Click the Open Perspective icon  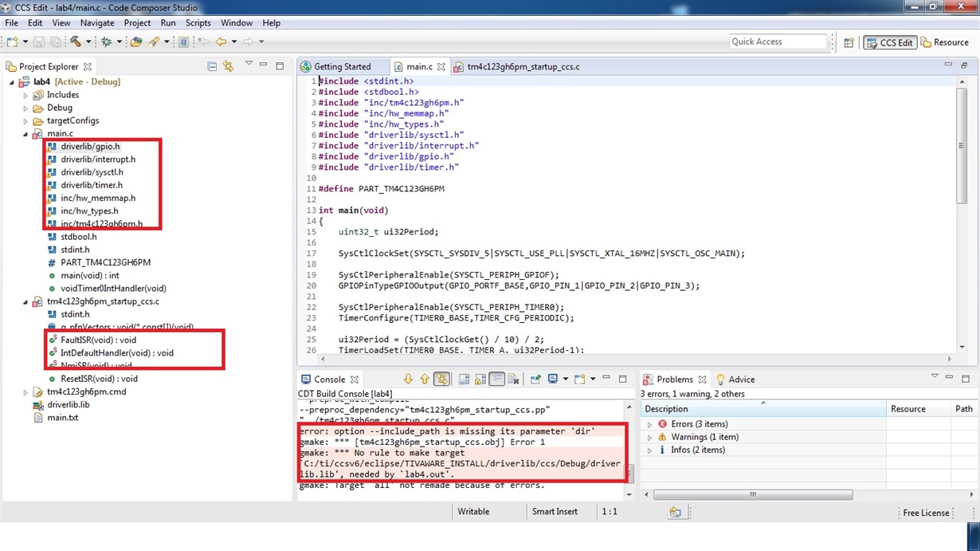coord(849,42)
